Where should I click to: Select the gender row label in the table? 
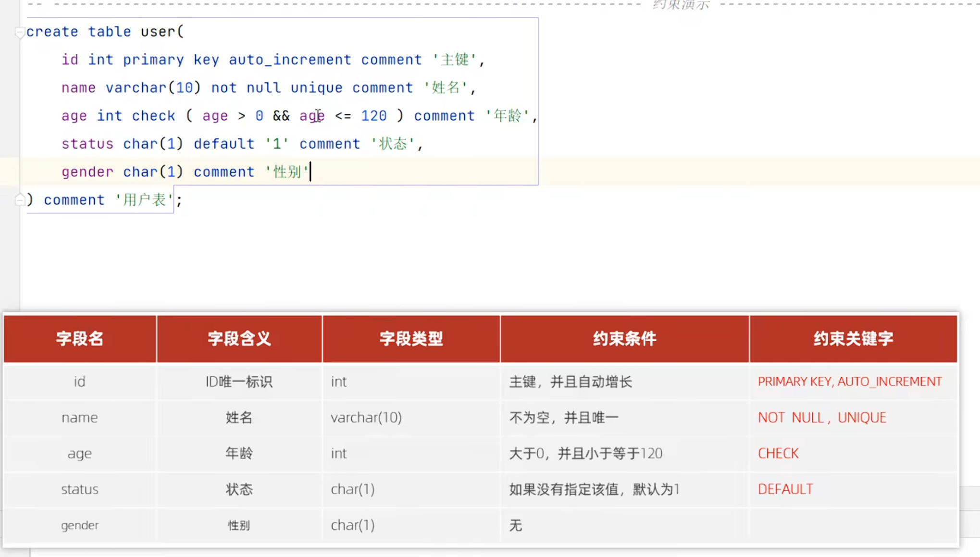click(79, 525)
